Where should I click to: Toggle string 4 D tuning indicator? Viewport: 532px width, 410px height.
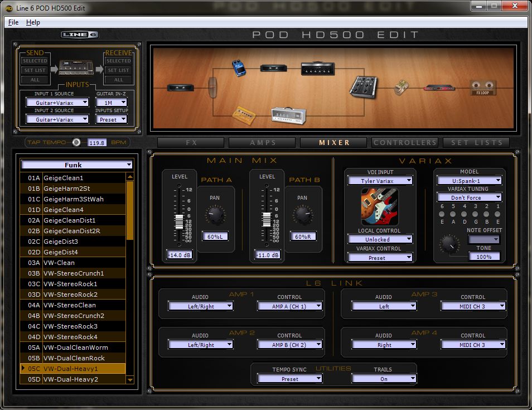[x=464, y=214]
